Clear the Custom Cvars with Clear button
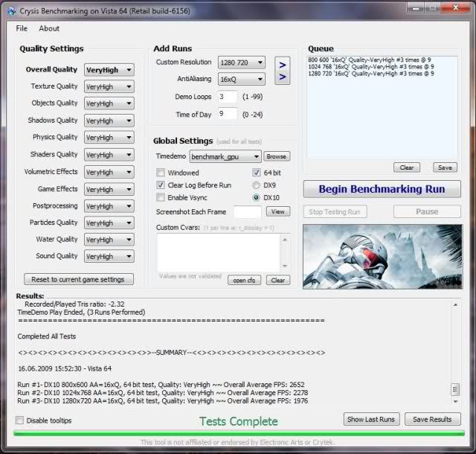This screenshot has height=454, width=476. [x=278, y=280]
